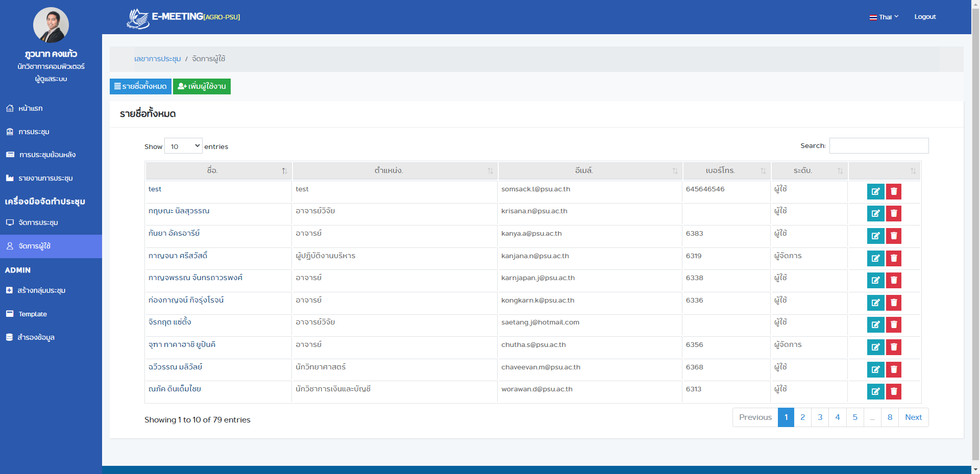This screenshot has width=980, height=474.
Task: Open the Show entries count dropdown
Action: (x=183, y=146)
